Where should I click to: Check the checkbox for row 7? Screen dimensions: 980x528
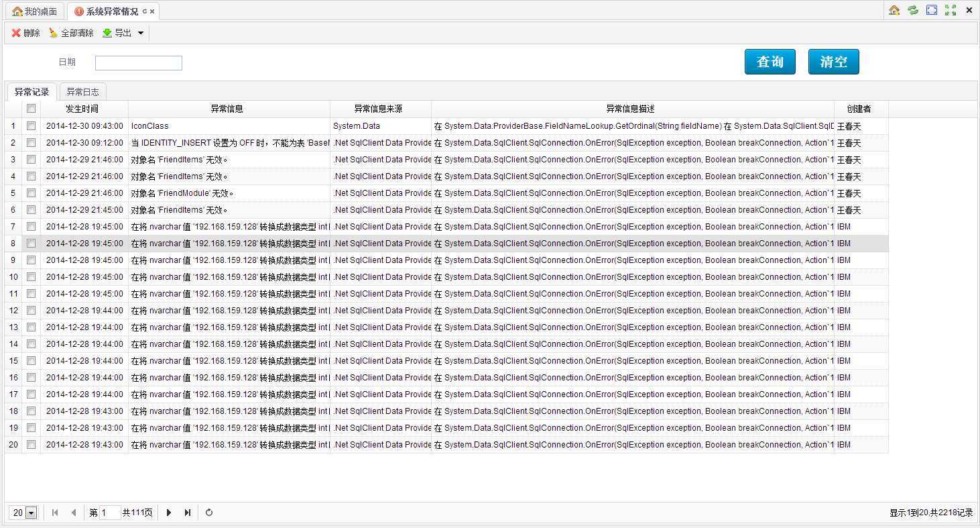pyautogui.click(x=31, y=226)
